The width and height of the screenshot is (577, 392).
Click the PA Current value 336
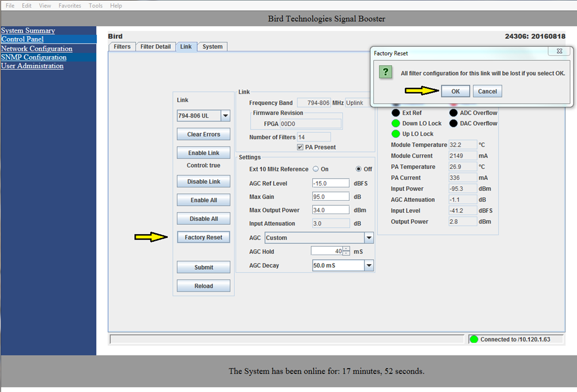pos(463,177)
